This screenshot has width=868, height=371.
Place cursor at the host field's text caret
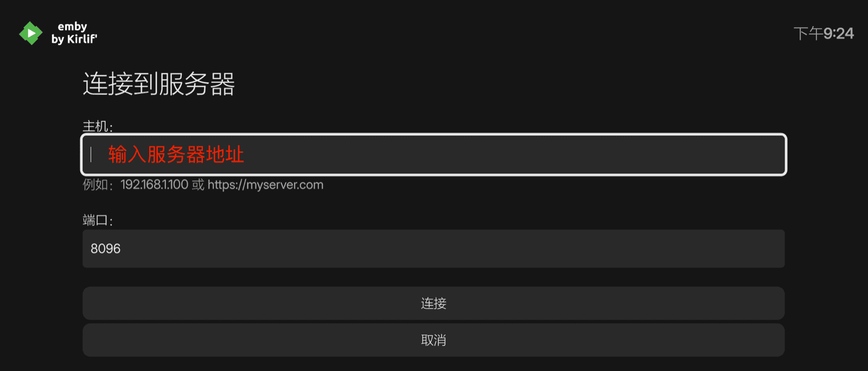point(91,155)
